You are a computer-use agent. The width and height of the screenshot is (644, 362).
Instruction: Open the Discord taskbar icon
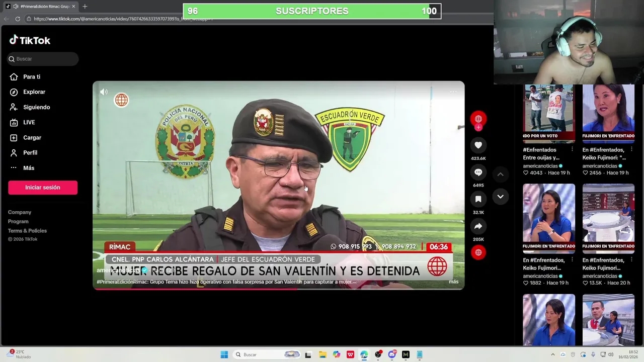(x=392, y=354)
